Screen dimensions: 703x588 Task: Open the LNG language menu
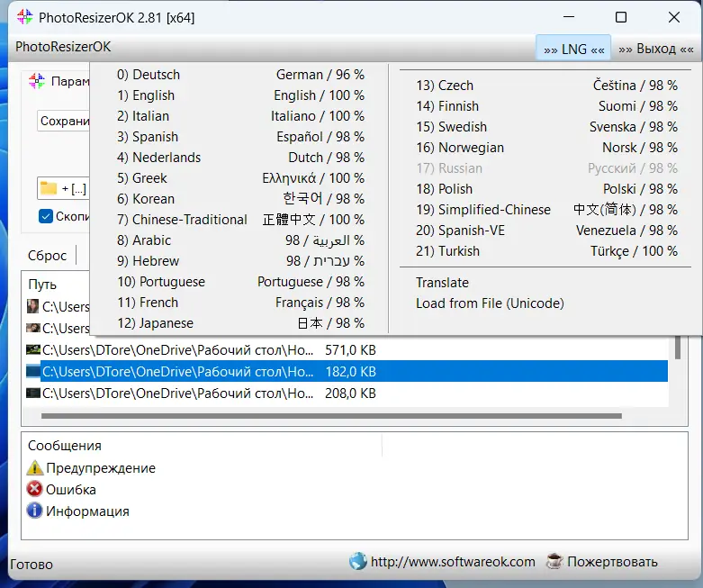(573, 49)
